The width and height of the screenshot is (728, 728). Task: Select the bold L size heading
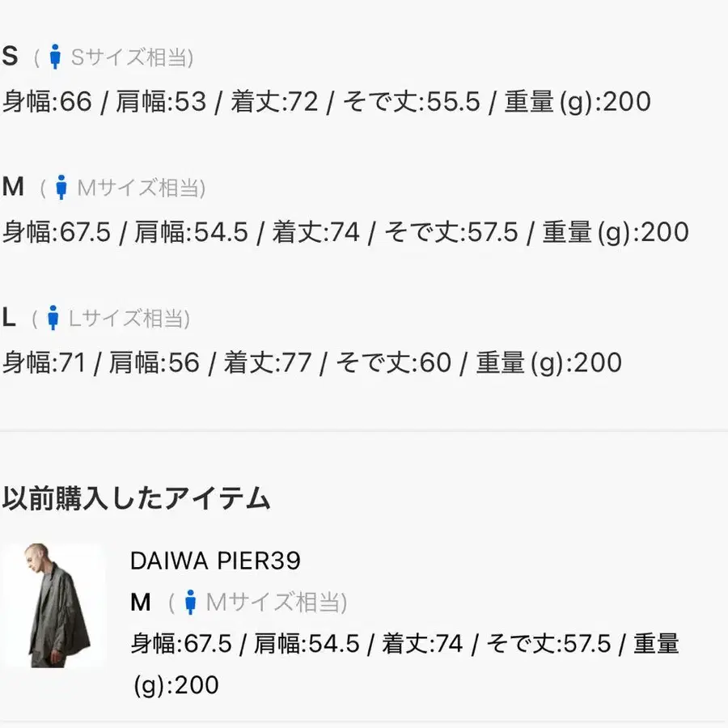click(x=9, y=318)
